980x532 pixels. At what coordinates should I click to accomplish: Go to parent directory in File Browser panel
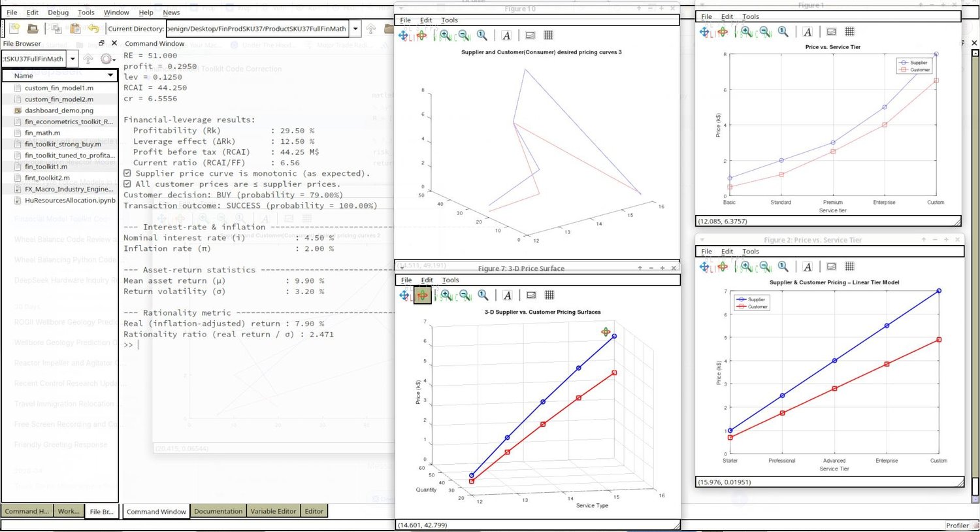(88, 59)
